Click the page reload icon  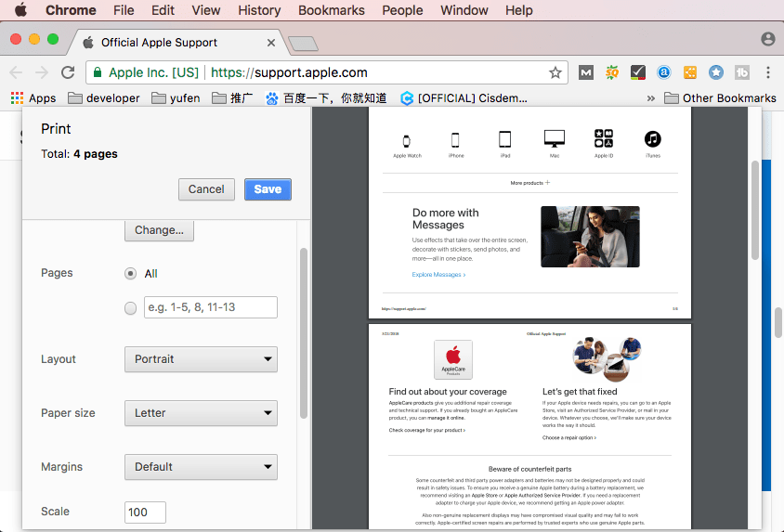(x=68, y=72)
